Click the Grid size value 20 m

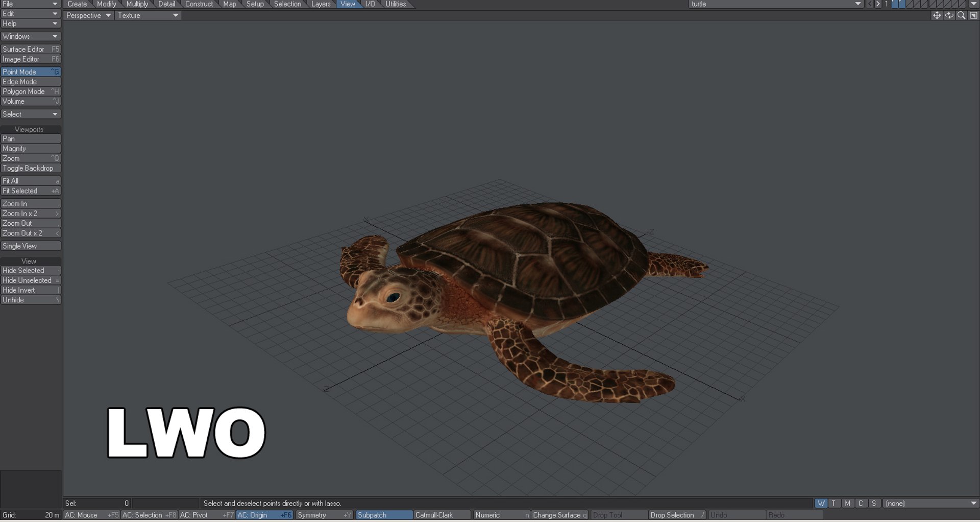(x=52, y=515)
